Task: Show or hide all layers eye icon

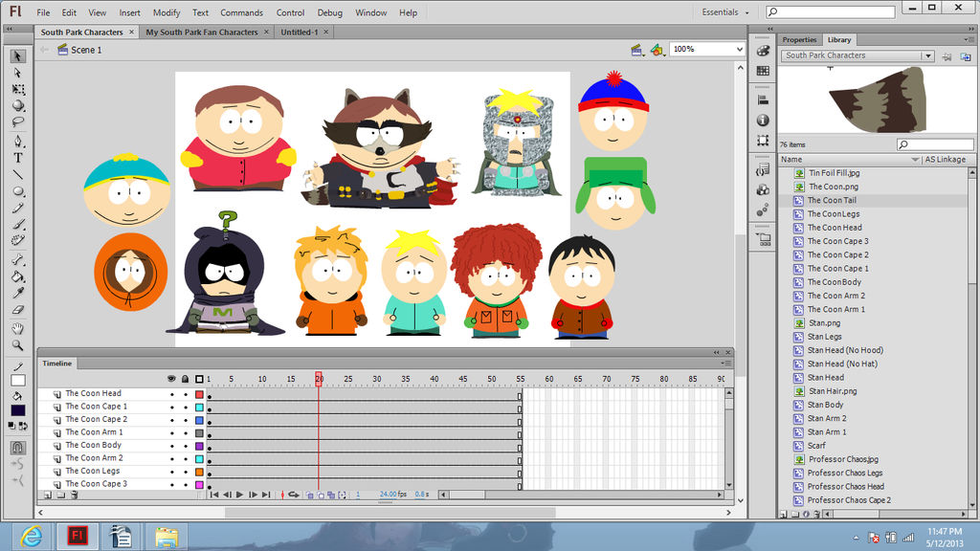Action: [172, 379]
